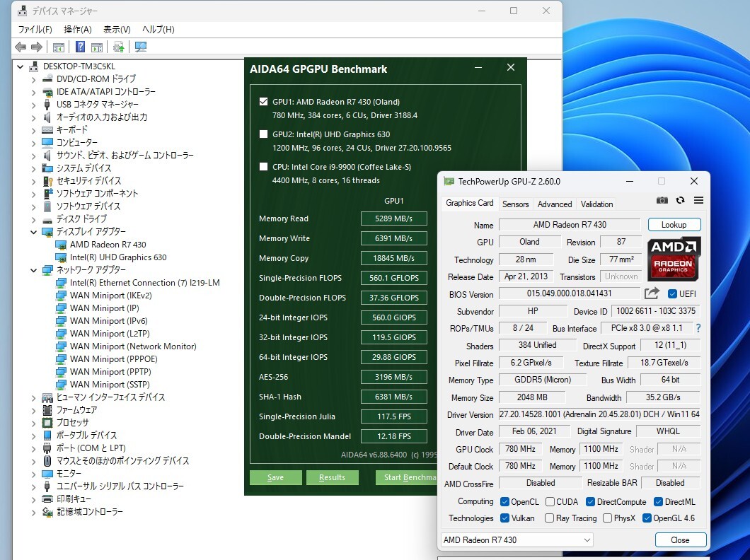This screenshot has height=560, width=750.
Task: Click the AMD Radeon Graphics logo
Action: [674, 259]
